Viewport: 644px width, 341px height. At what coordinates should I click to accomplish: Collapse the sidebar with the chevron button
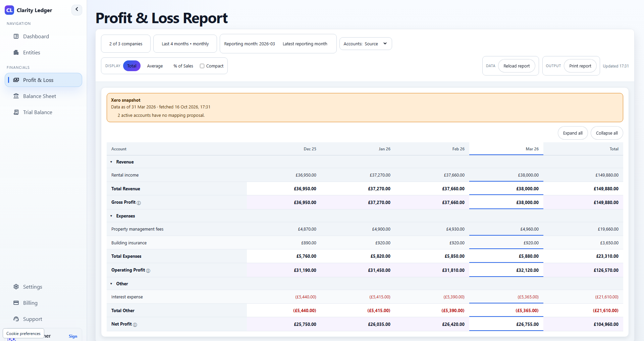click(77, 10)
